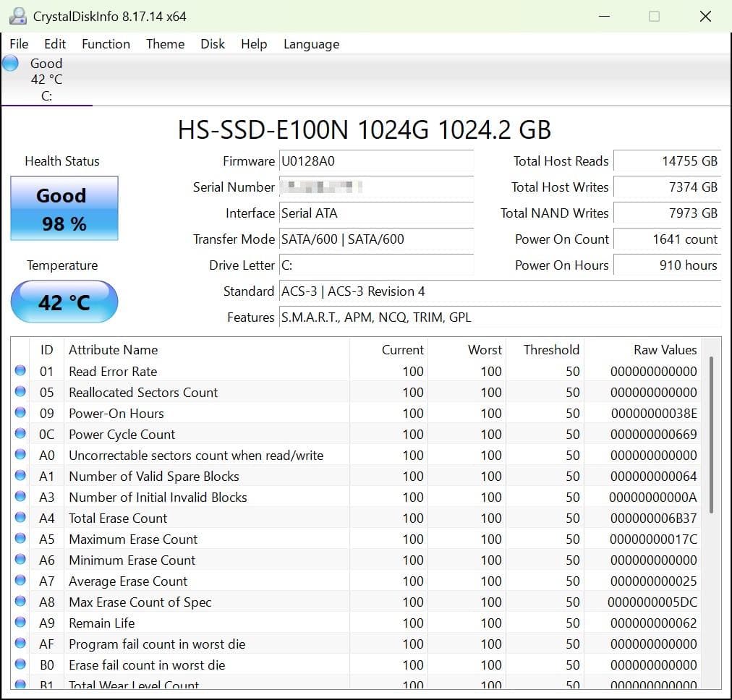
Task: Click Power On Hours value 910 hours
Action: point(667,265)
